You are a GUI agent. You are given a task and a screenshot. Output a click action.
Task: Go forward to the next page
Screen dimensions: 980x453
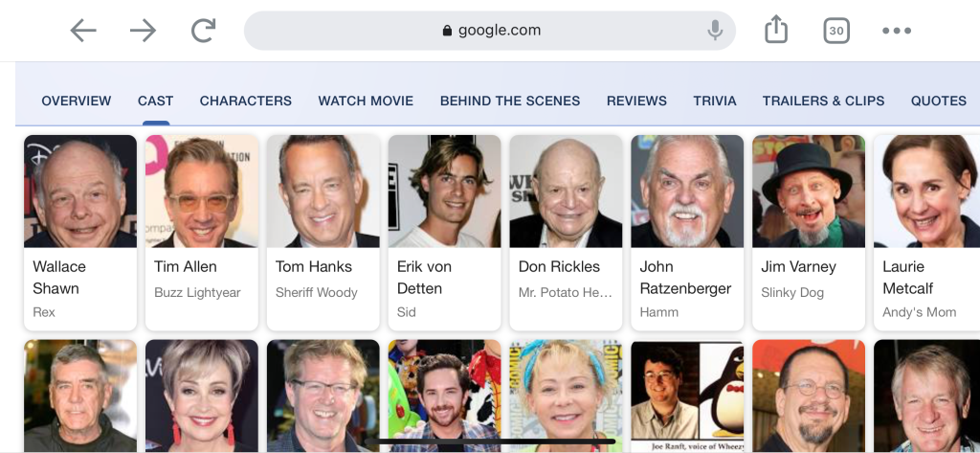[143, 31]
